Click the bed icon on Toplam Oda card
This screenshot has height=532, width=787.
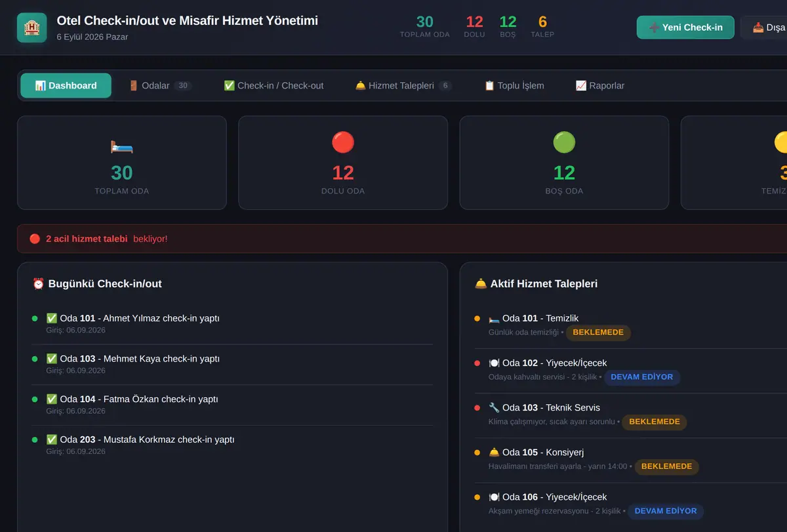pos(122,146)
